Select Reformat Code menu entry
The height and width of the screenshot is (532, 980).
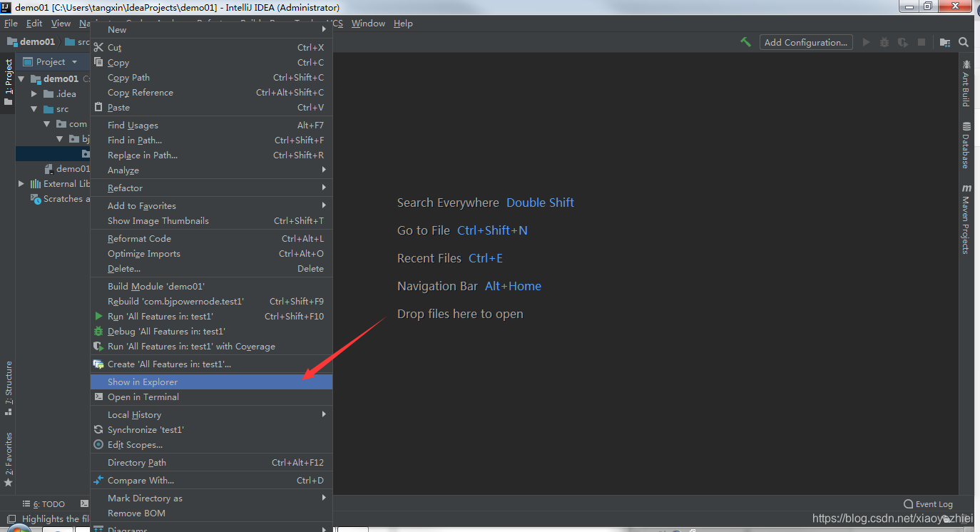tap(211, 239)
